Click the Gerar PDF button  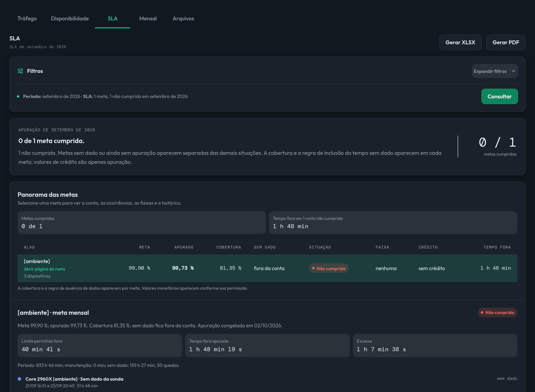point(506,43)
